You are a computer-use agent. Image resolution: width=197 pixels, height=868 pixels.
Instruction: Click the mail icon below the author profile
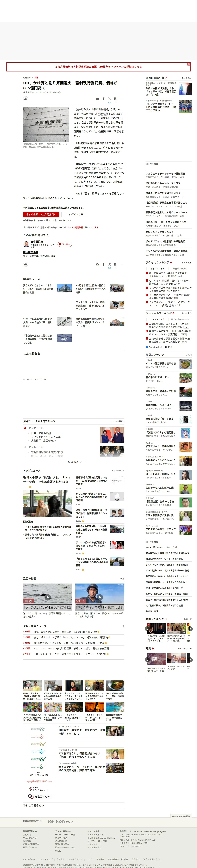pyautogui.click(x=97, y=264)
